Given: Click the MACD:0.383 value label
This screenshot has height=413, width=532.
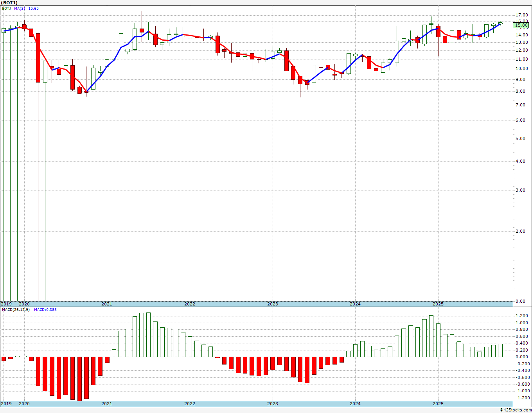Looking at the screenshot, I should [45, 309].
